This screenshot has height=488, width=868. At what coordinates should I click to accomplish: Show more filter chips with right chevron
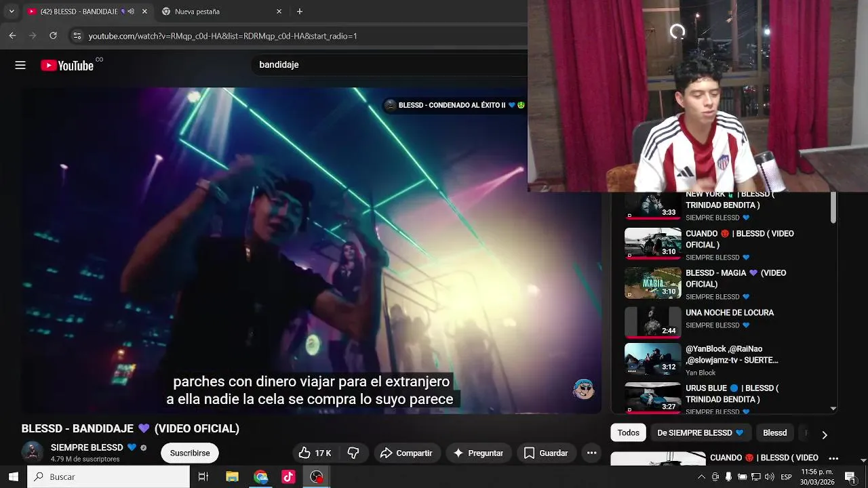824,434
